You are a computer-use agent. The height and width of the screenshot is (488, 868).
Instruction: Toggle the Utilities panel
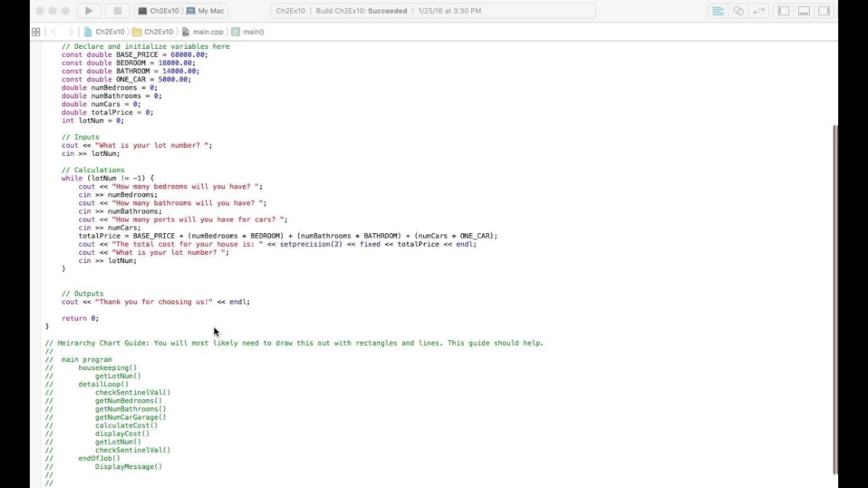[825, 11]
